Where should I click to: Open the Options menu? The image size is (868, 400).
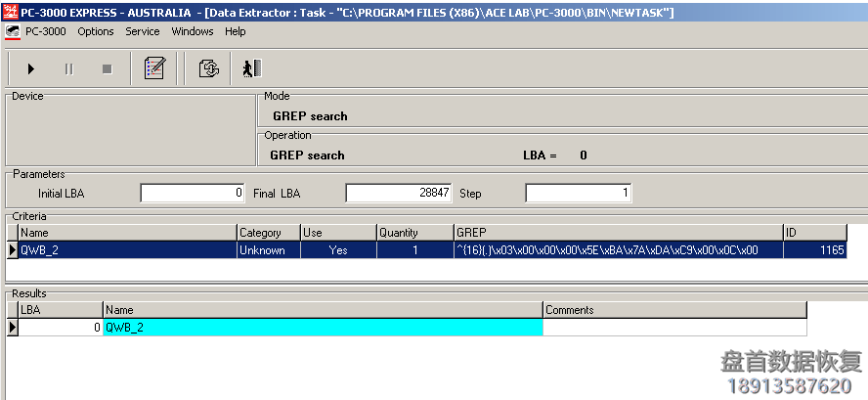(x=96, y=31)
